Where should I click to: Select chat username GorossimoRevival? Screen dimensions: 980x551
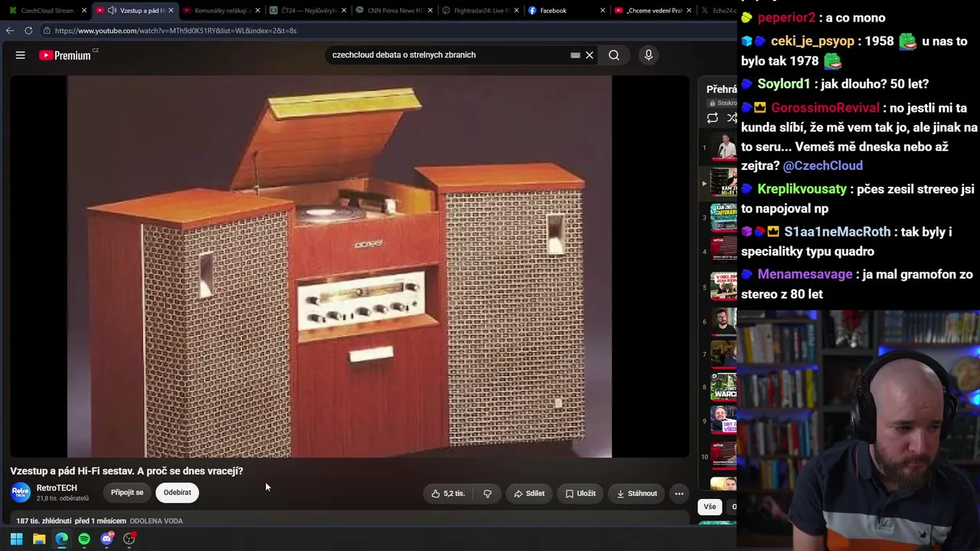(x=825, y=108)
